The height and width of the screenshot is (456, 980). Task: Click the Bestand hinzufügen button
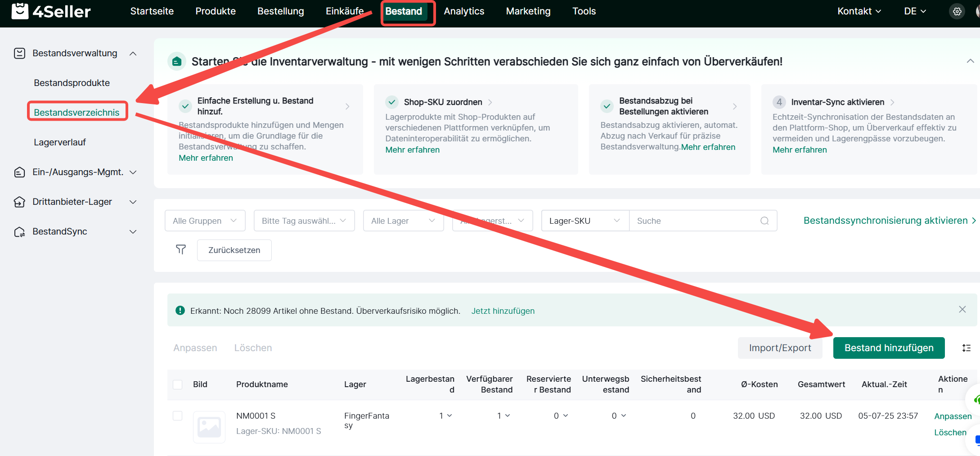(889, 348)
